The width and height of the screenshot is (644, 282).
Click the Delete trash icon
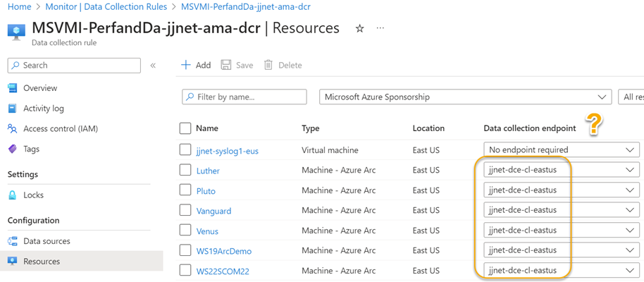[268, 65]
